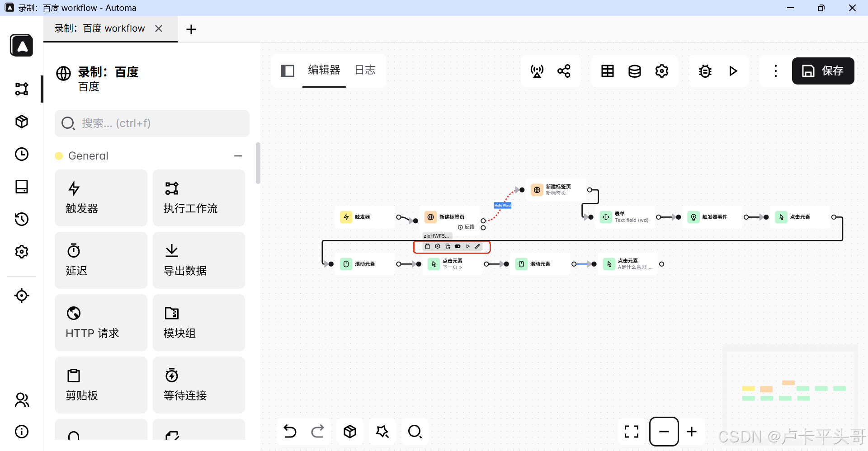The height and width of the screenshot is (451, 868).
Task: Toggle the block enable switch in node toolbar
Action: [x=458, y=246]
